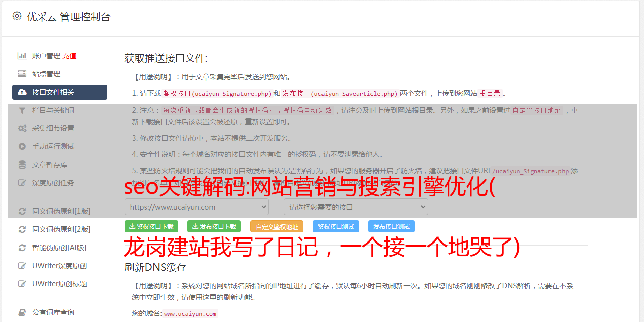Click the red 充值 link
Screen dimensions: 644x322
point(69,56)
